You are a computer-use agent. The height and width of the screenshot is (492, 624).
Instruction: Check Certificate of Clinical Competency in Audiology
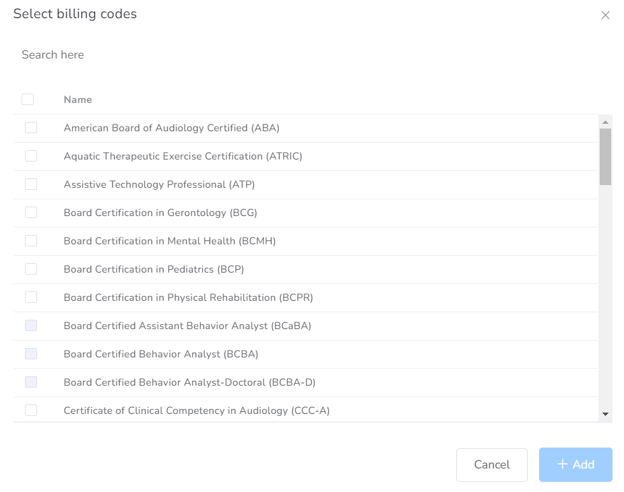[x=31, y=410]
